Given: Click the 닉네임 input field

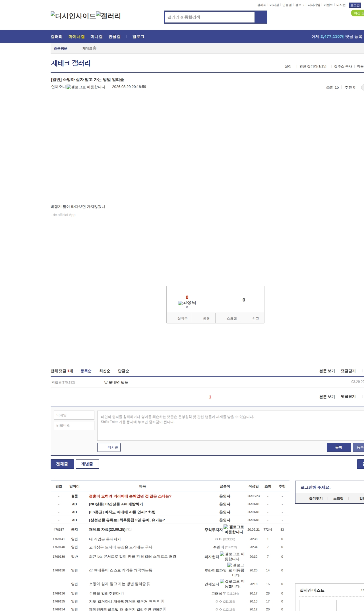Looking at the screenshot, I should click(74, 415).
